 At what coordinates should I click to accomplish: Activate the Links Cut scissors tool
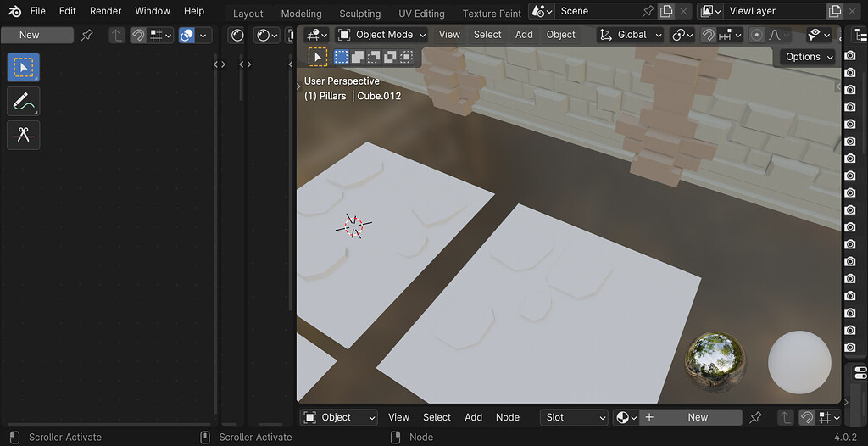point(23,135)
